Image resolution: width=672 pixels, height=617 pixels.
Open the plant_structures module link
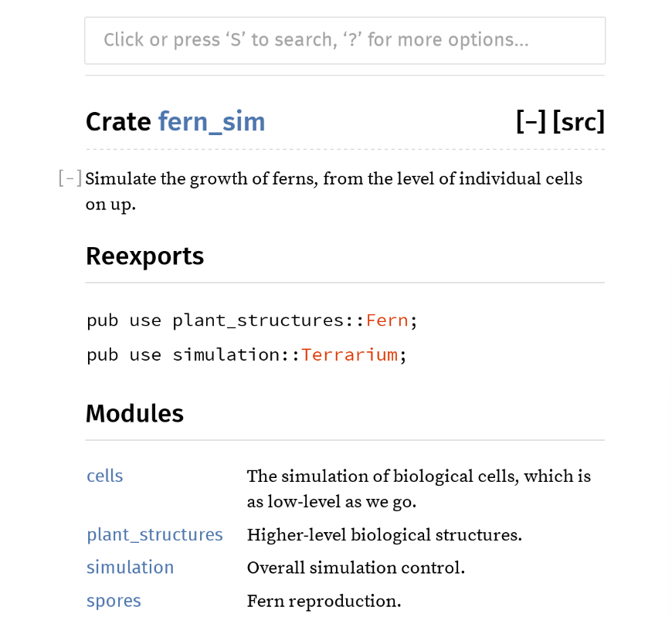154,534
